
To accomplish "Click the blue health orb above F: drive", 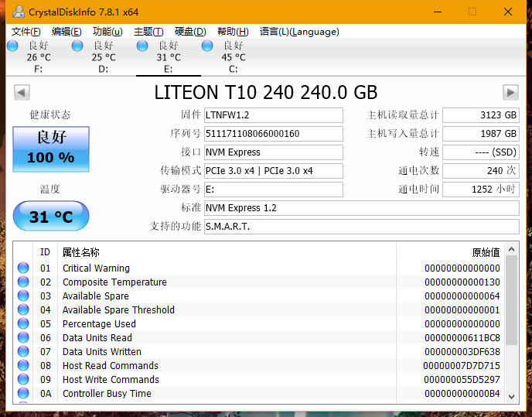I will pyautogui.click(x=12, y=46).
